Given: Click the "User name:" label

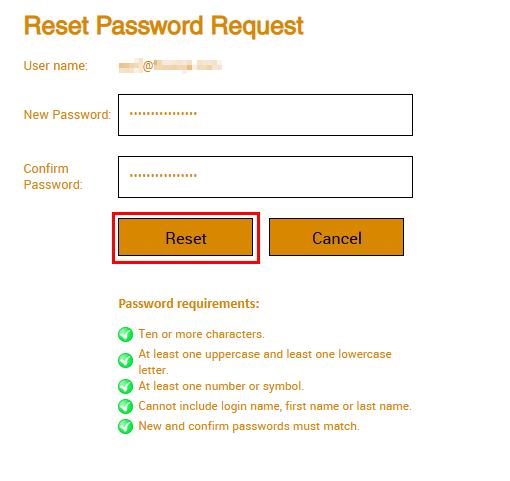Looking at the screenshot, I should tap(56, 66).
